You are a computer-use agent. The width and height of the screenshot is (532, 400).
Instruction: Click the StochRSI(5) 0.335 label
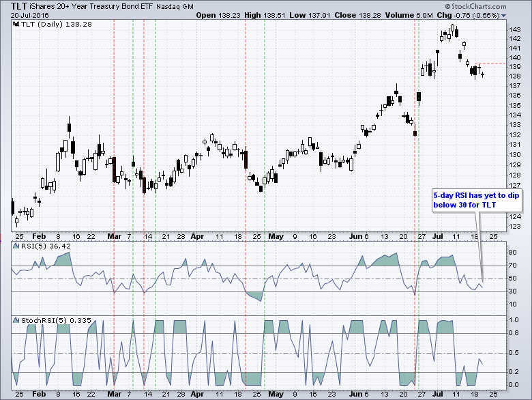click(x=56, y=320)
